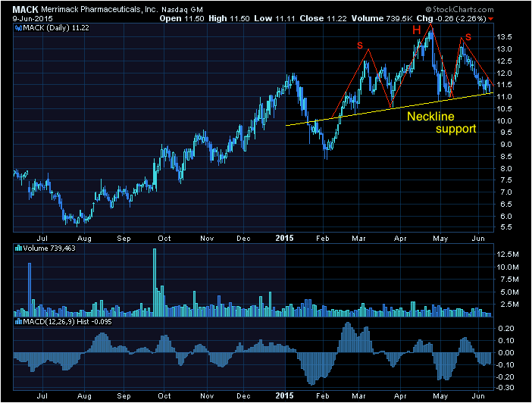Click the 13.5 price axis label
This screenshot has height=403, width=532.
coord(504,37)
